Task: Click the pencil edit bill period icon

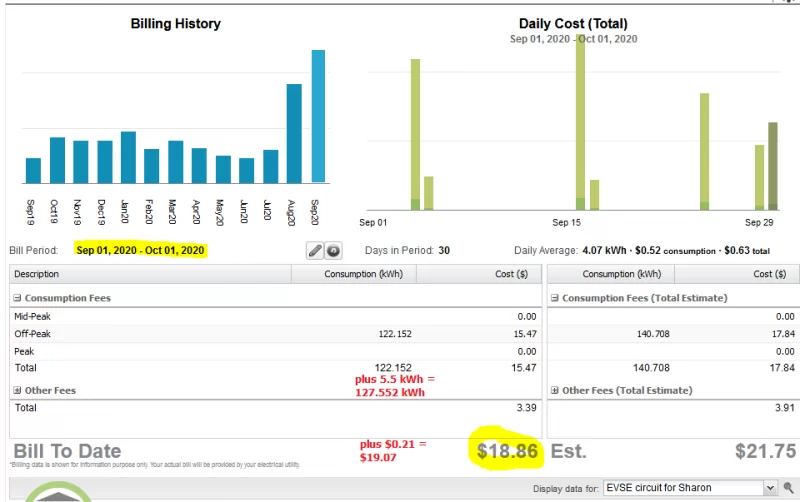Action: tap(314, 250)
